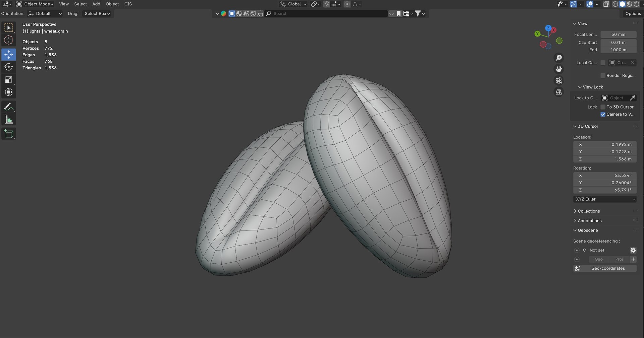Toggle proportional editing button

coord(347,4)
